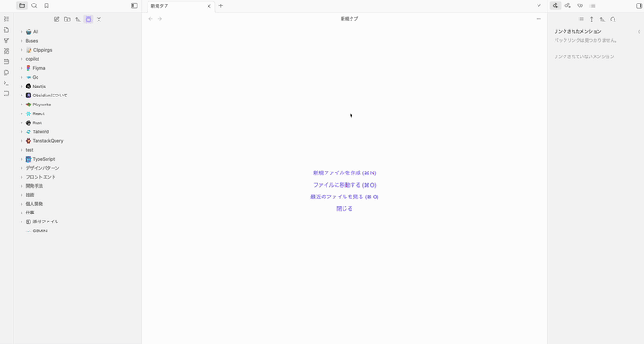Image resolution: width=644 pixels, height=344 pixels.
Task: Expand the Figma folder chevron
Action: (21, 68)
